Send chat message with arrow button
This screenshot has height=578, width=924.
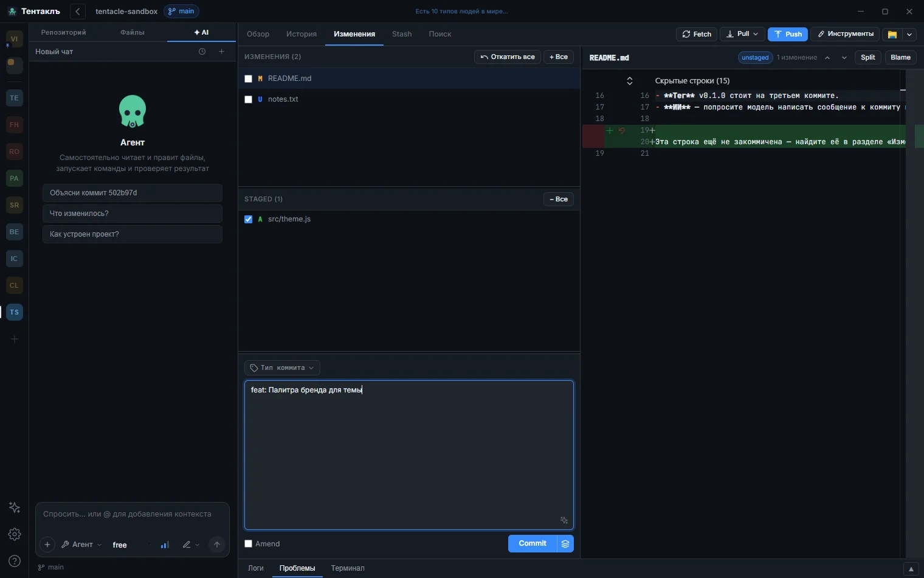tap(217, 545)
